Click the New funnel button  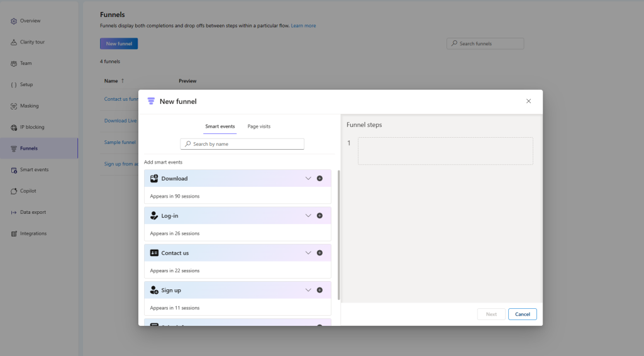119,43
